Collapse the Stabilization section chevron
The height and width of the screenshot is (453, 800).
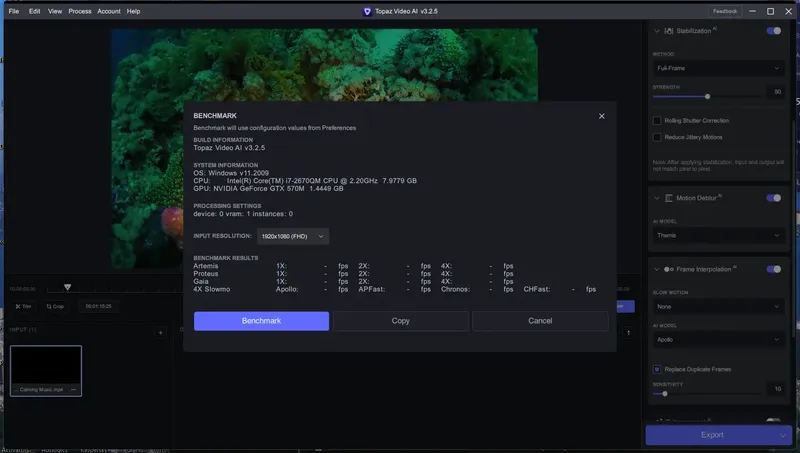pos(657,31)
